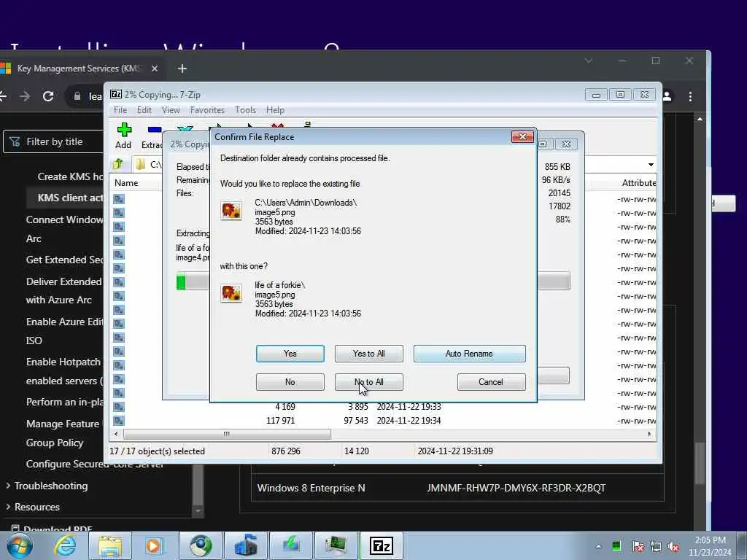Cancel the file replace dialog
This screenshot has height=560, width=747.
pyautogui.click(x=491, y=382)
